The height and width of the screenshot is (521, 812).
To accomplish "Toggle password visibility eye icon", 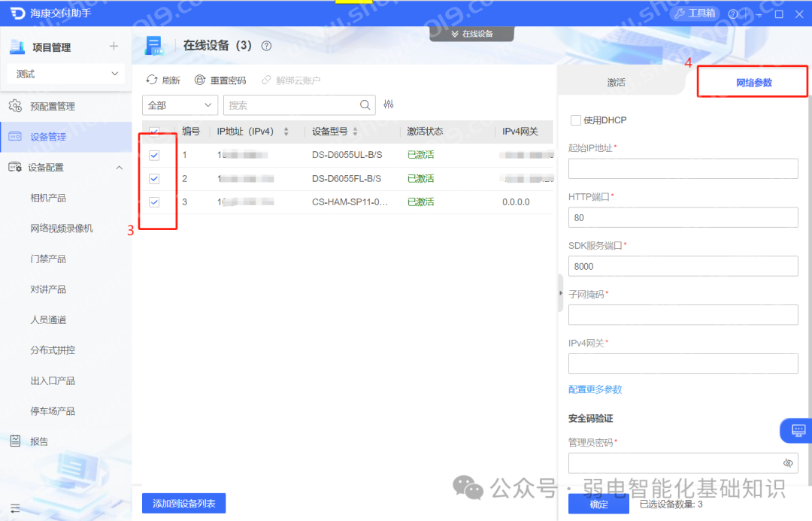I will [x=788, y=463].
